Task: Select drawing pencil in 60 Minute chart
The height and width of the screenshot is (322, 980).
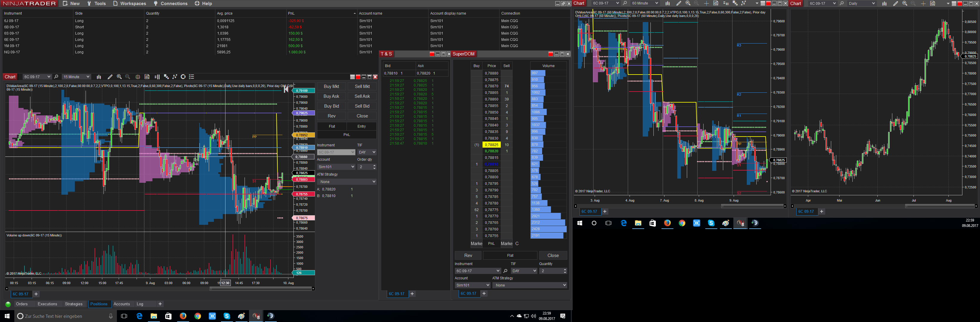Action: pos(678,3)
